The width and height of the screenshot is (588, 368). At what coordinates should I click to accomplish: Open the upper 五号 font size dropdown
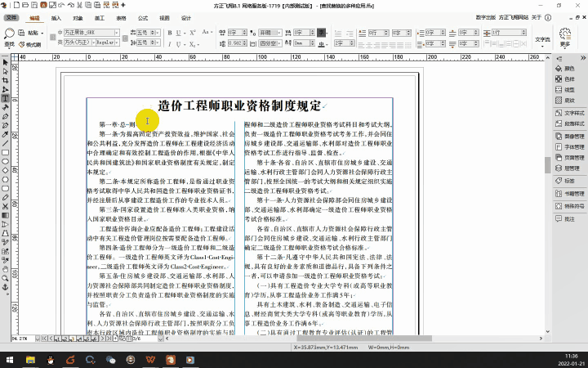pyautogui.click(x=158, y=33)
